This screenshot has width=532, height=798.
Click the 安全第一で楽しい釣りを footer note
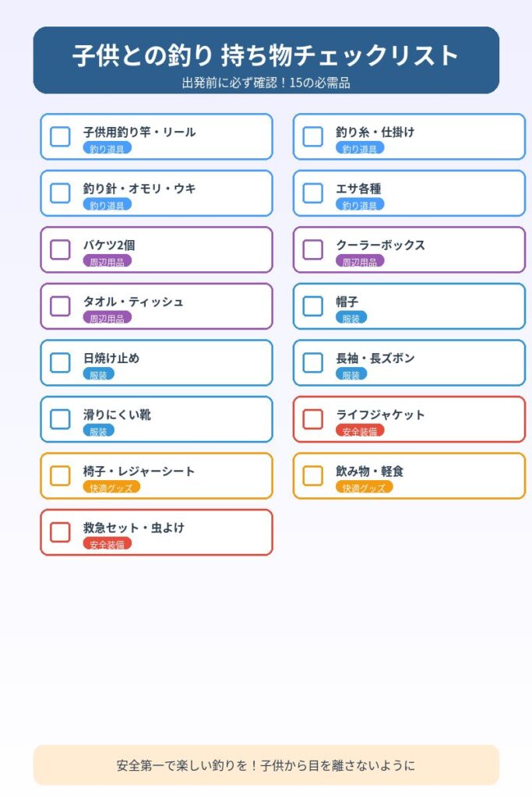tap(266, 765)
